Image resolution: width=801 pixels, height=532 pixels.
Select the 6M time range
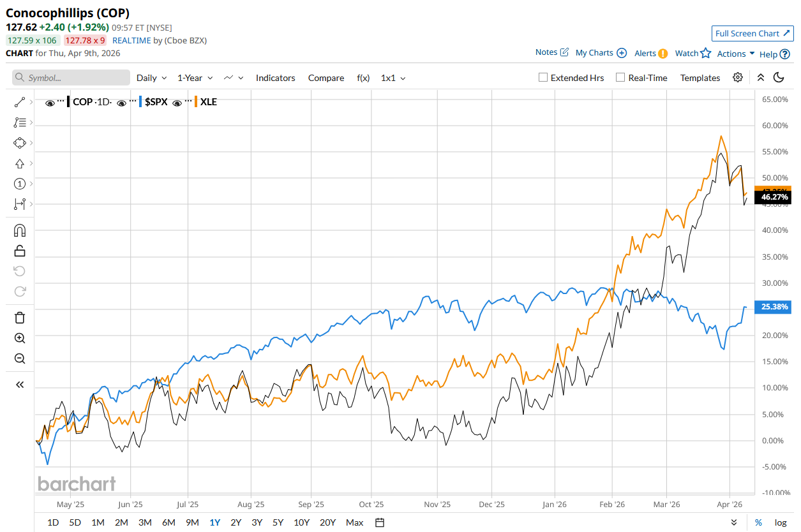pyautogui.click(x=168, y=522)
